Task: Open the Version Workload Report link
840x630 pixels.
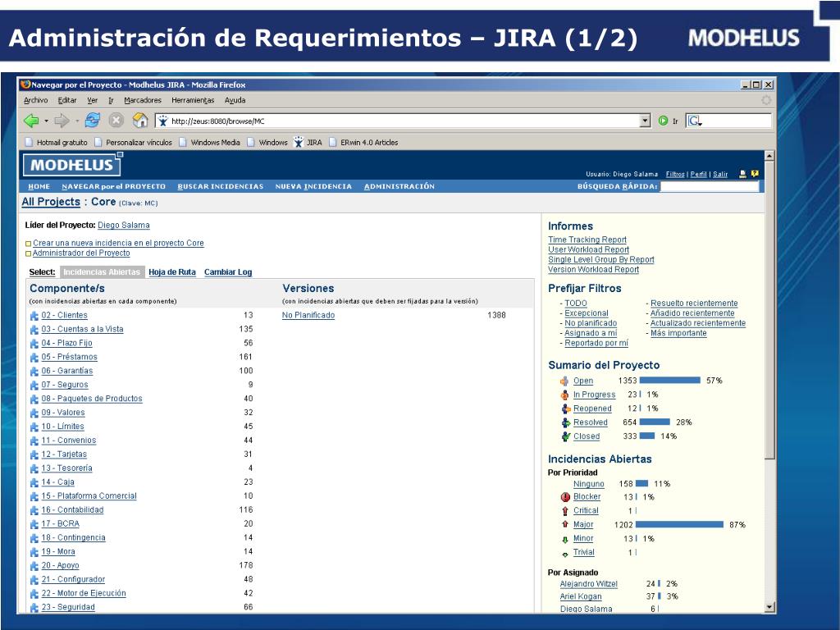Action: [594, 270]
